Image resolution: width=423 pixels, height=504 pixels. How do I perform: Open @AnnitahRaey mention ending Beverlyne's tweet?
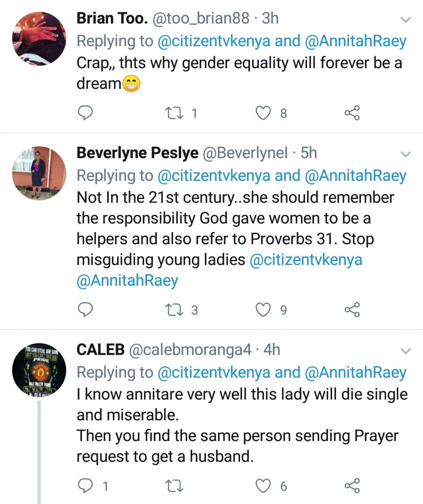127,281
